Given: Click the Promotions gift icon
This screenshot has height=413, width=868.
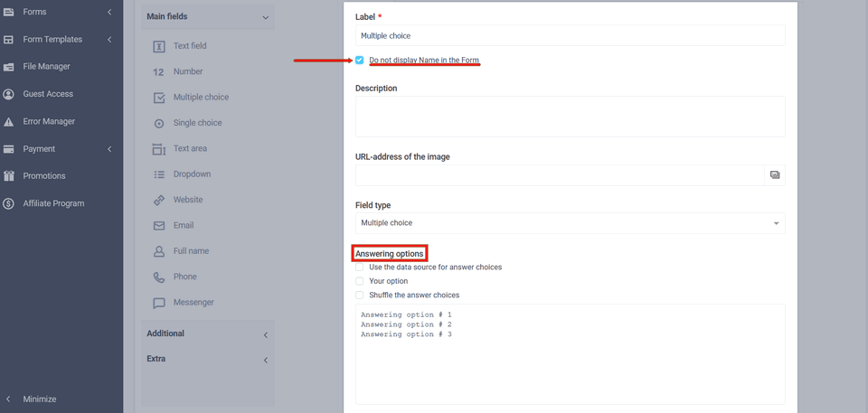Looking at the screenshot, I should coord(8,176).
